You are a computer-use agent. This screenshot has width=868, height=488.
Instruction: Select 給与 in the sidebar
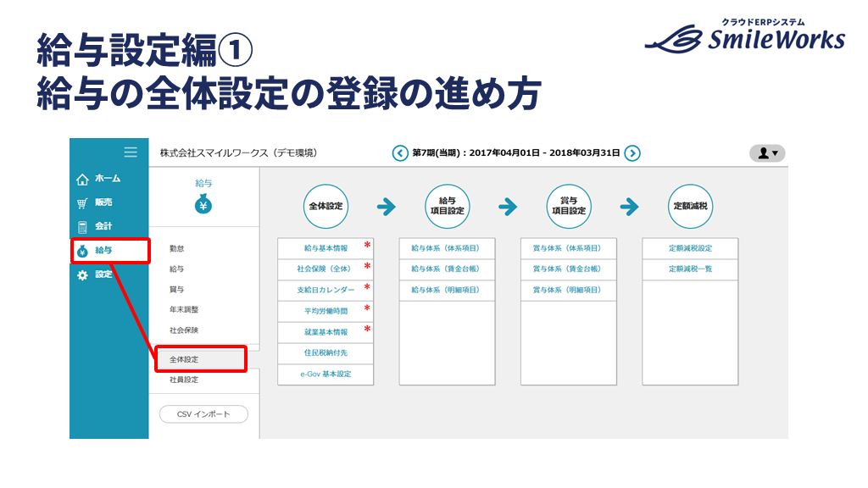pyautogui.click(x=103, y=250)
